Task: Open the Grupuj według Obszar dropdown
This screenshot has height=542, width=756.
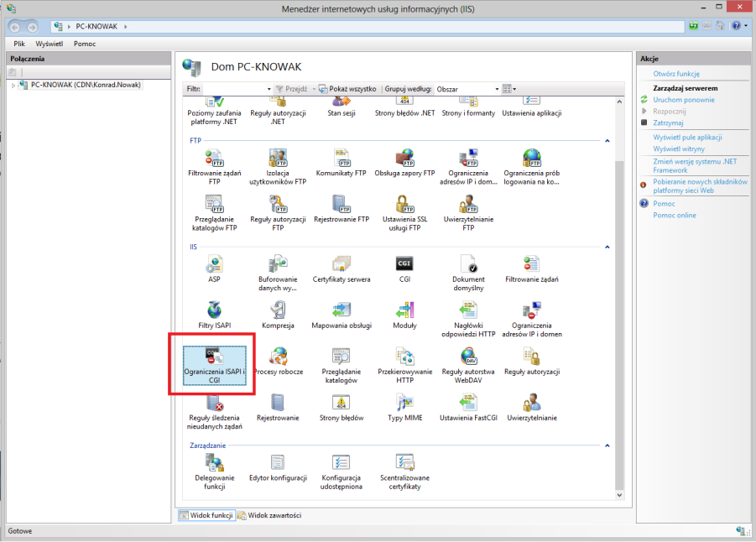Action: [467, 89]
